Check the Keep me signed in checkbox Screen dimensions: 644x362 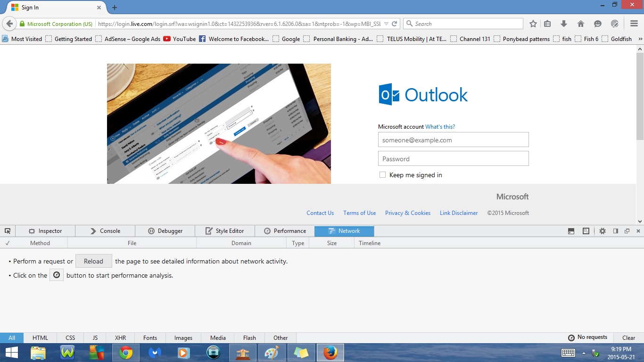click(382, 175)
